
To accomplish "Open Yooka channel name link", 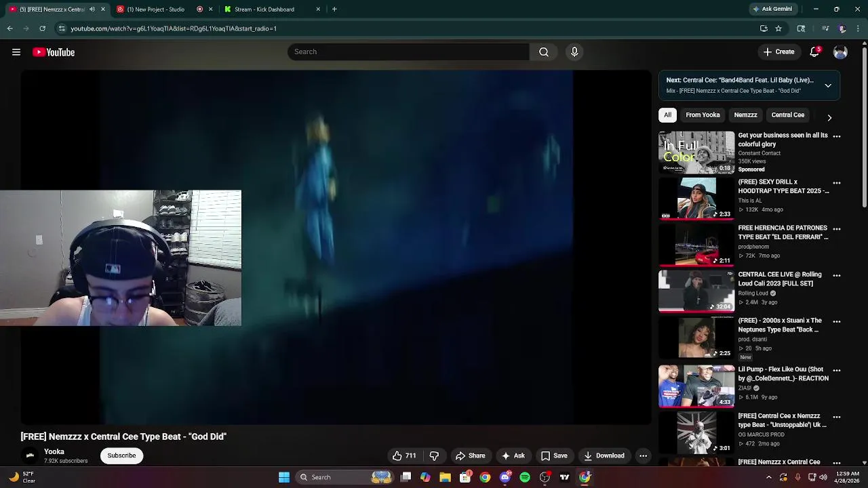I will click(54, 451).
